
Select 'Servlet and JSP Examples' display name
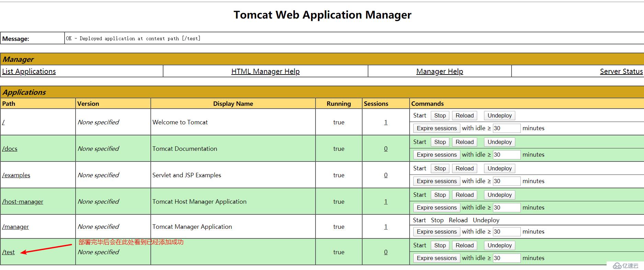tap(187, 175)
